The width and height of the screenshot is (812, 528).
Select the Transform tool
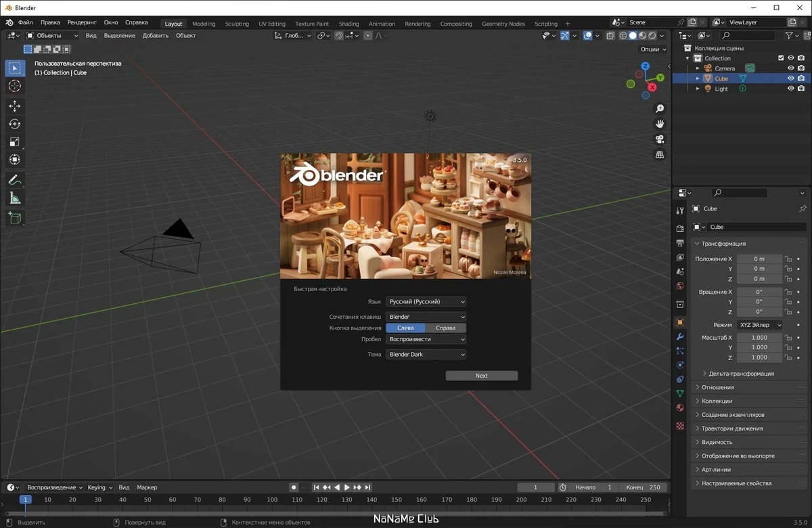pos(15,160)
